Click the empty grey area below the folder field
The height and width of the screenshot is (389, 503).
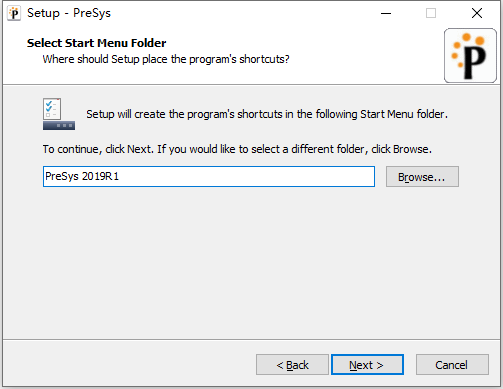click(x=250, y=263)
